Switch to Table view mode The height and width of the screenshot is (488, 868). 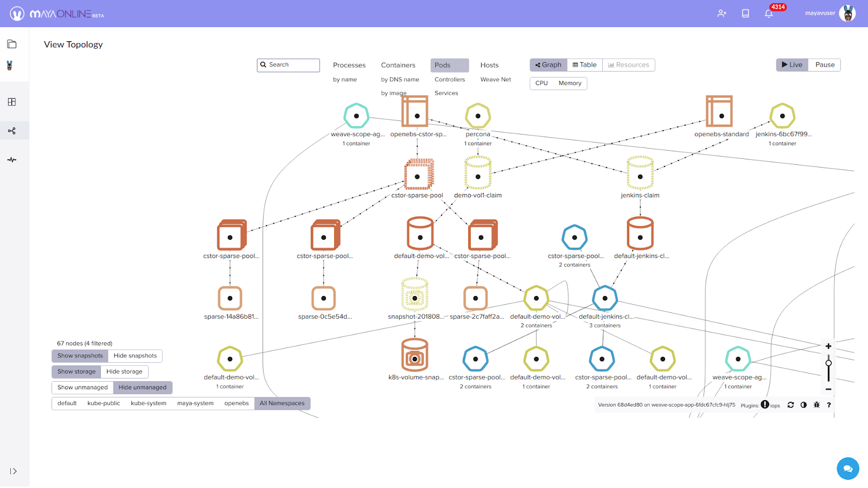pyautogui.click(x=585, y=65)
